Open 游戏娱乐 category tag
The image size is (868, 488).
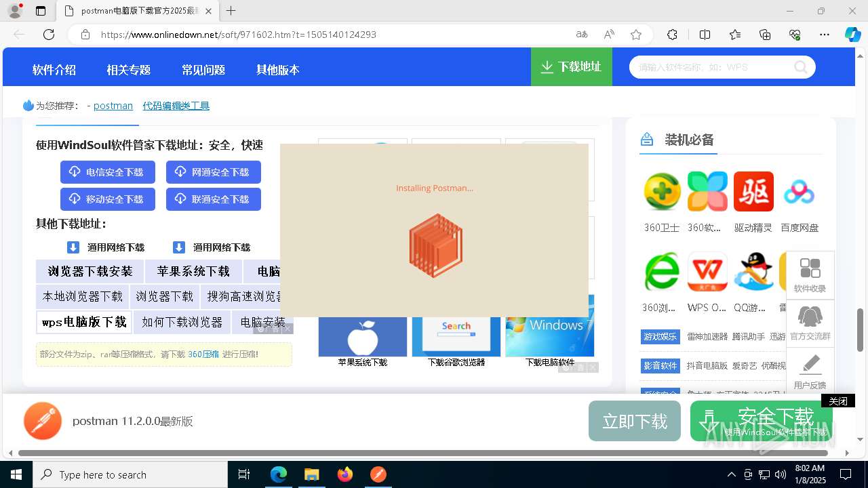pos(660,337)
